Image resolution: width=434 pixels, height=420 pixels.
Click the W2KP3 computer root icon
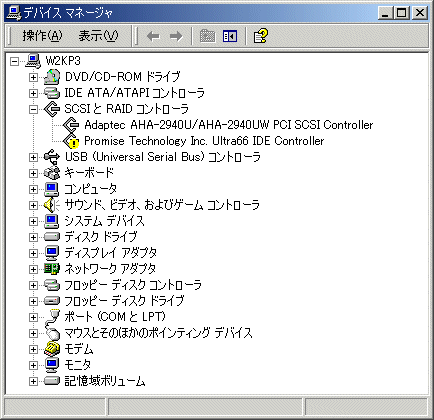[33, 61]
